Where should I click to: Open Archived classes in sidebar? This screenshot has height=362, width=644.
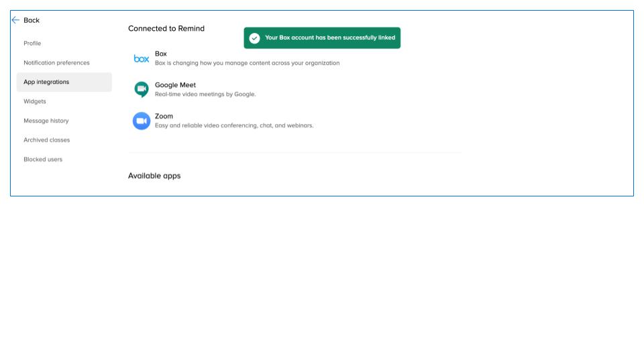pos(47,140)
